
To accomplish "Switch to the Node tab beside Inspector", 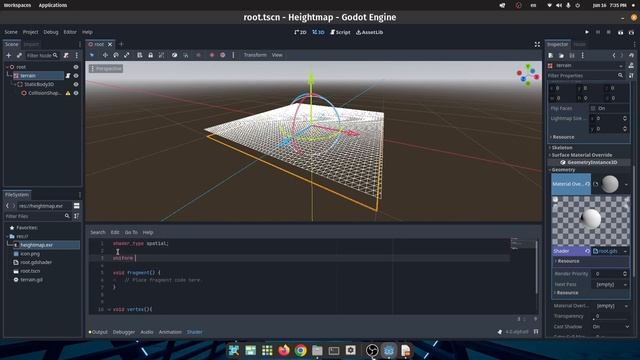I will point(580,44).
